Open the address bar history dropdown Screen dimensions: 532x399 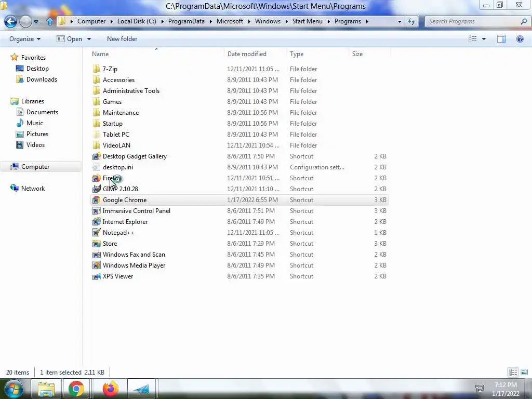point(400,21)
